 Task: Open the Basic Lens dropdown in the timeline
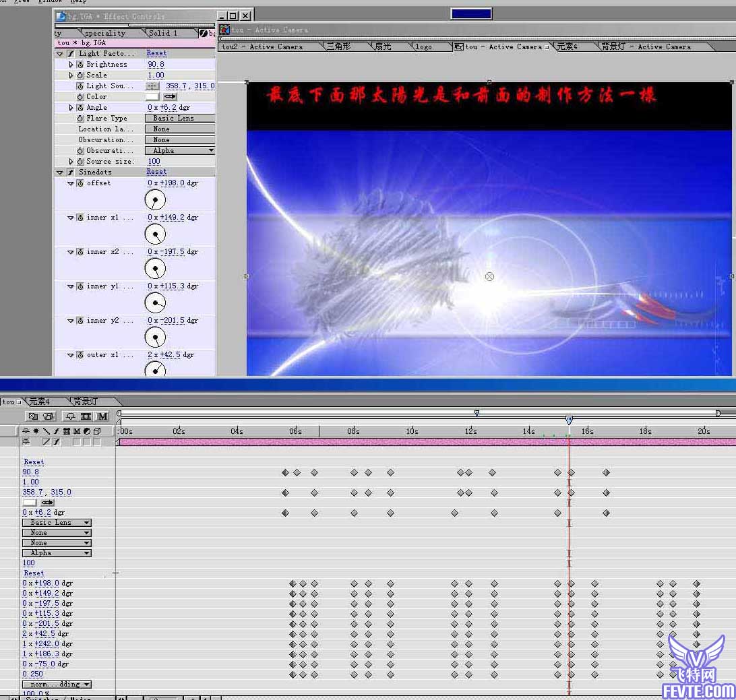(57, 523)
